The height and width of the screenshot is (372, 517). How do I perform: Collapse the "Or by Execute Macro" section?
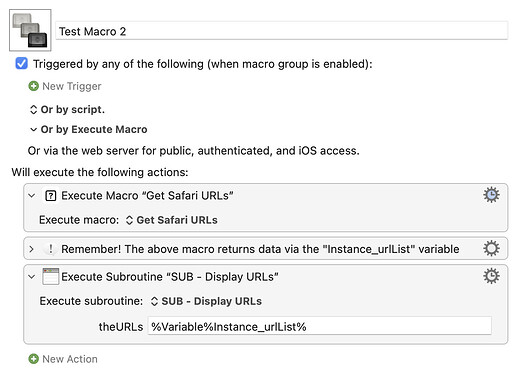pyautogui.click(x=33, y=129)
